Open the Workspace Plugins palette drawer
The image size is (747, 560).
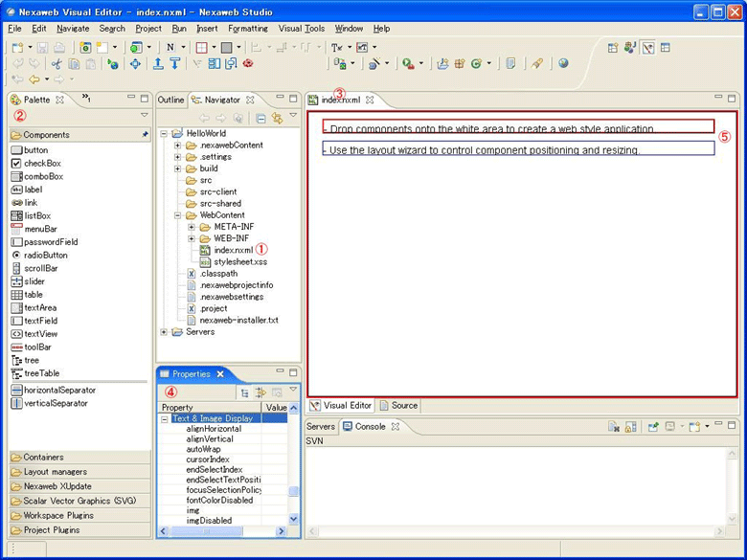(79, 516)
